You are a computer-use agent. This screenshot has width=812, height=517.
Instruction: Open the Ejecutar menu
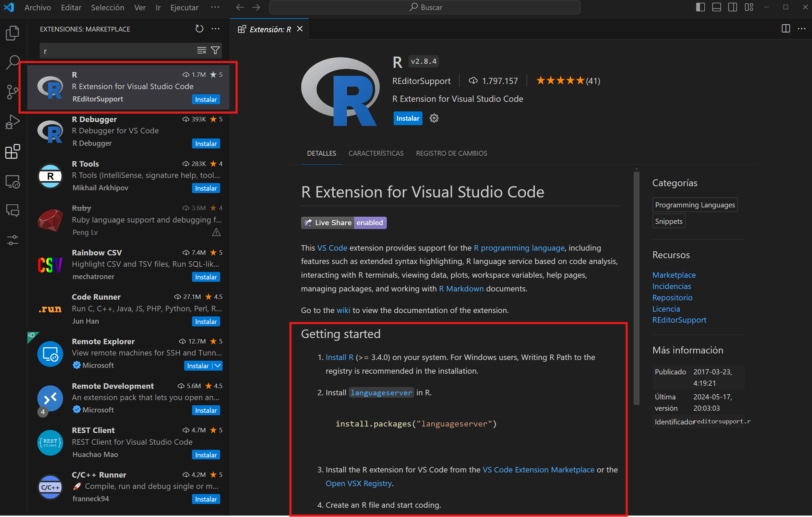pyautogui.click(x=184, y=7)
